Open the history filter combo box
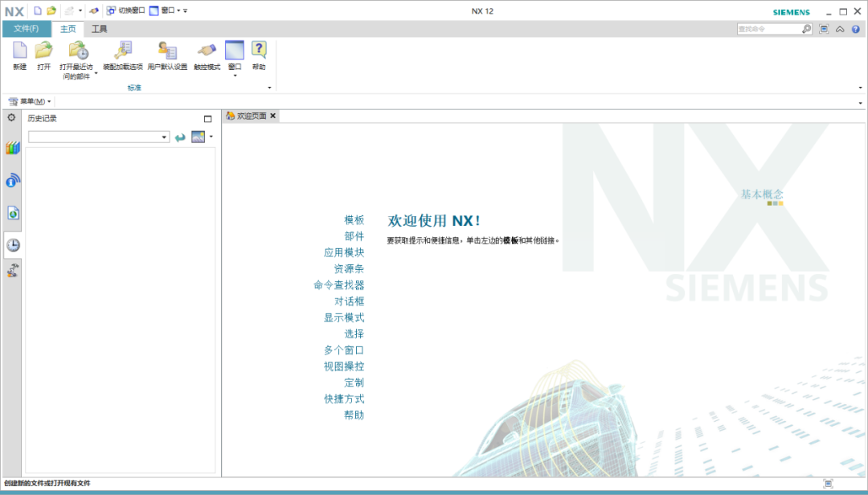 point(99,137)
